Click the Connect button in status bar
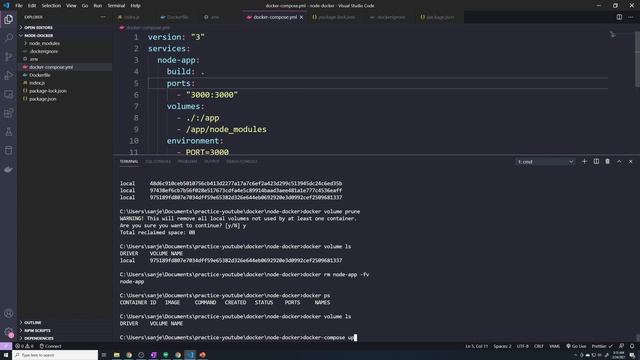The image size is (640, 360). click(50, 346)
